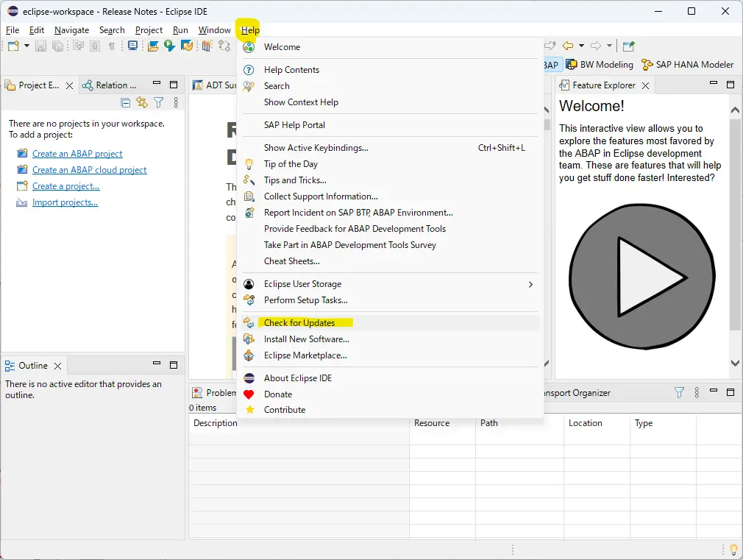
Task: Collapse All in Project Explorer
Action: pos(126,102)
